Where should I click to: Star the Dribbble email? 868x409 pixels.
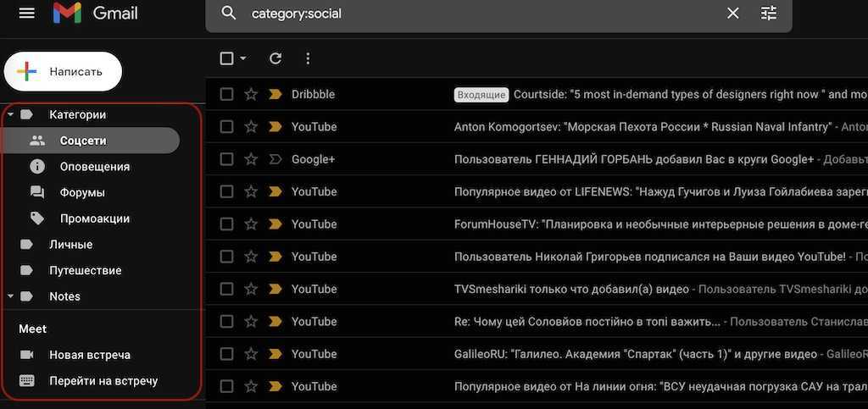click(x=251, y=95)
